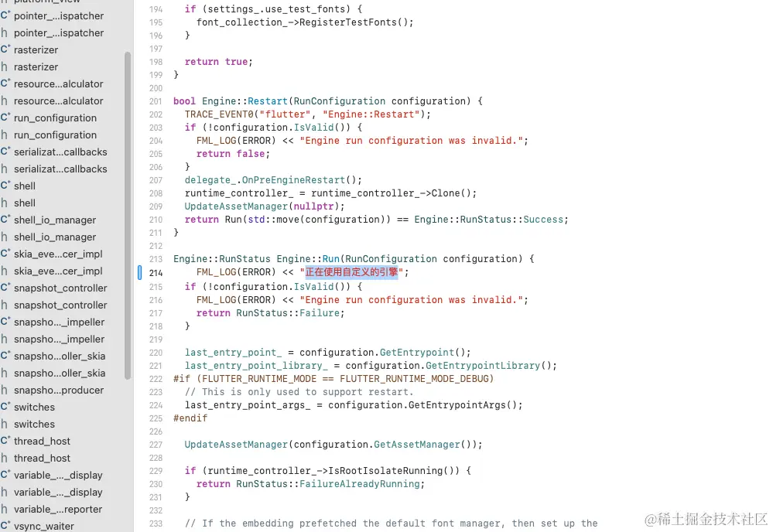Click the highlighted Chinese string on line 214
This screenshot has height=532, width=773.
tap(351, 272)
